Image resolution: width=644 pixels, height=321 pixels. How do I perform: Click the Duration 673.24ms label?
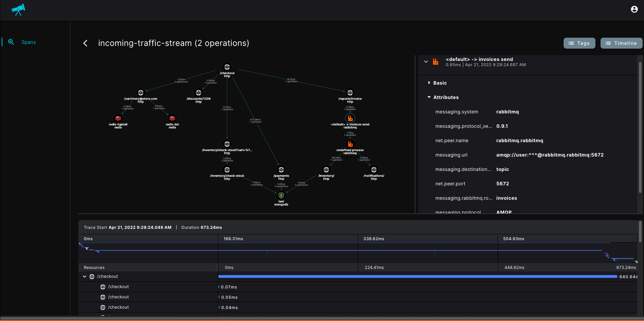[202, 227]
